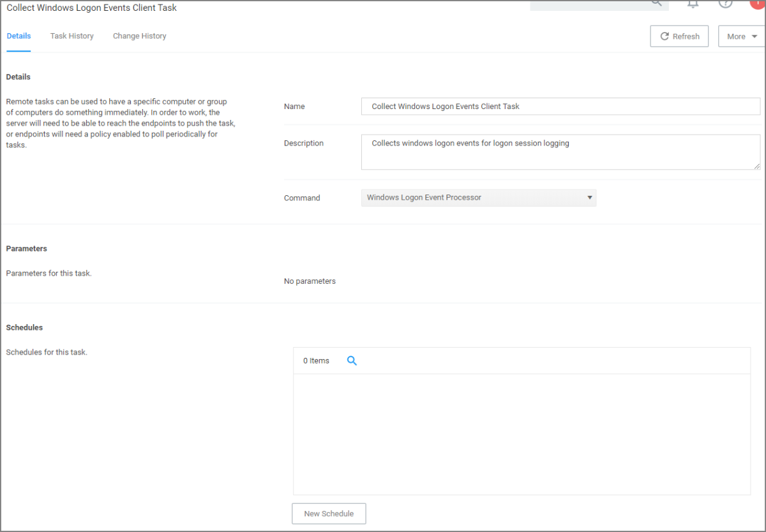
Task: Click into the Name text field
Action: pyautogui.click(x=560, y=107)
